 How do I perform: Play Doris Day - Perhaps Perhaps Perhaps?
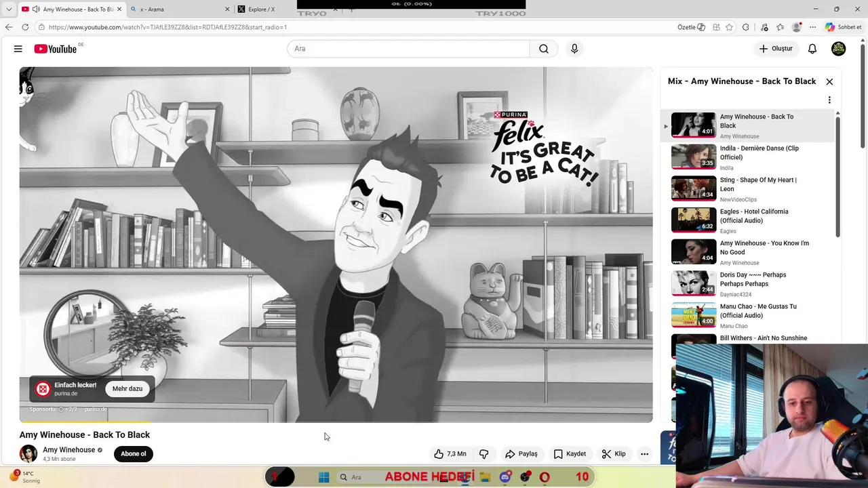click(749, 284)
